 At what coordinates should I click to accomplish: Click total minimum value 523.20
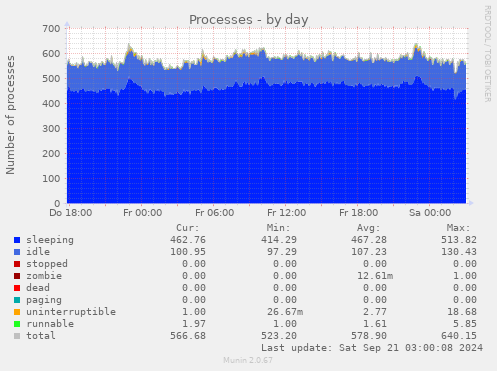pos(279,336)
